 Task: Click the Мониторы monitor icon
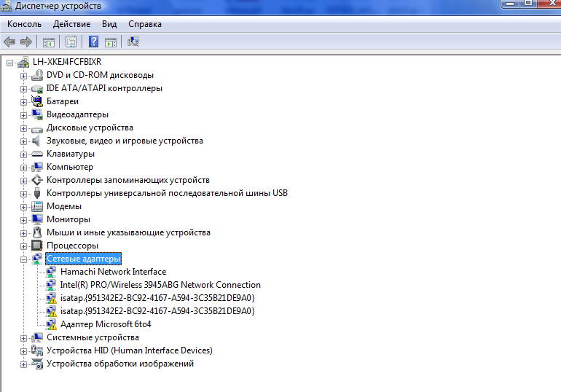point(37,219)
